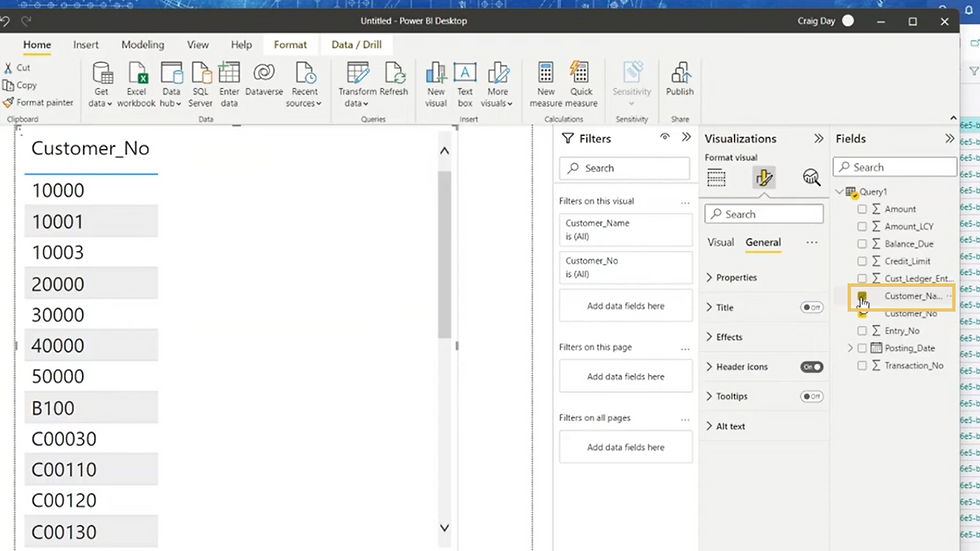Create a Quick measure
The width and height of the screenshot is (980, 551).
(x=581, y=85)
